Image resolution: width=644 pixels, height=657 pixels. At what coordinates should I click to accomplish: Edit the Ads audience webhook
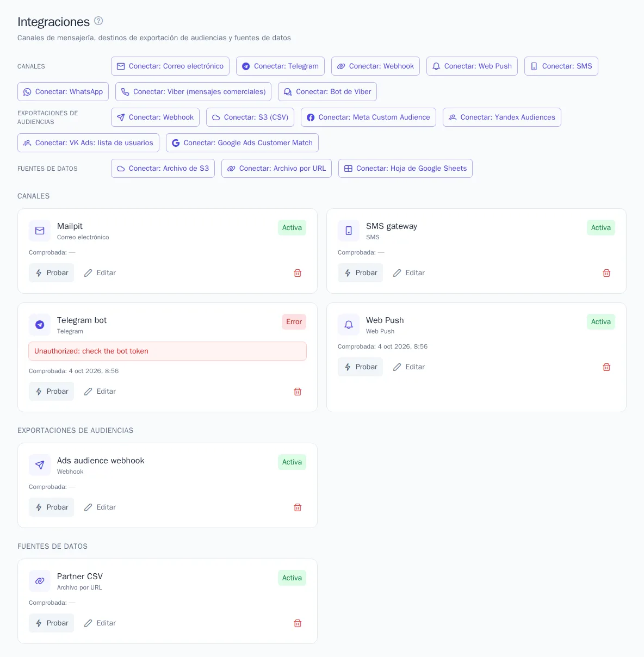pyautogui.click(x=100, y=507)
